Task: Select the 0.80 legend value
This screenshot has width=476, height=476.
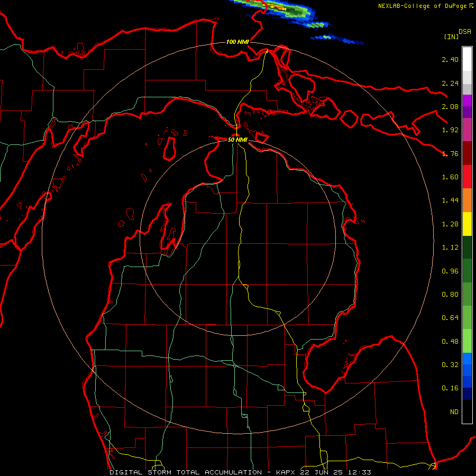Action: pos(450,295)
